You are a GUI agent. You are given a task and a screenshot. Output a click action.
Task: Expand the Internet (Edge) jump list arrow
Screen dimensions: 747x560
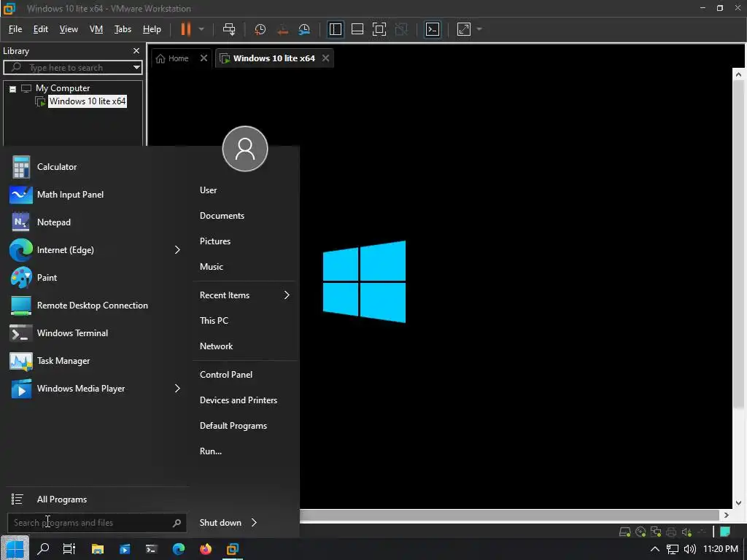tap(177, 250)
